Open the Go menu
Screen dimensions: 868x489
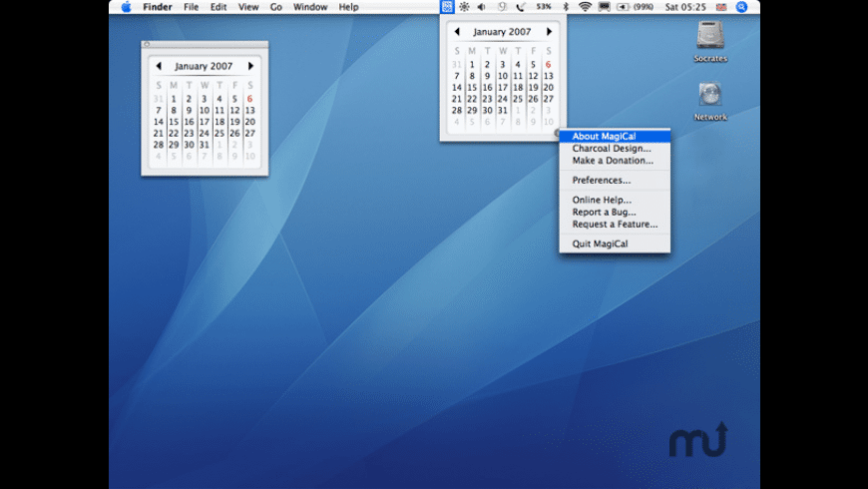[x=275, y=7]
